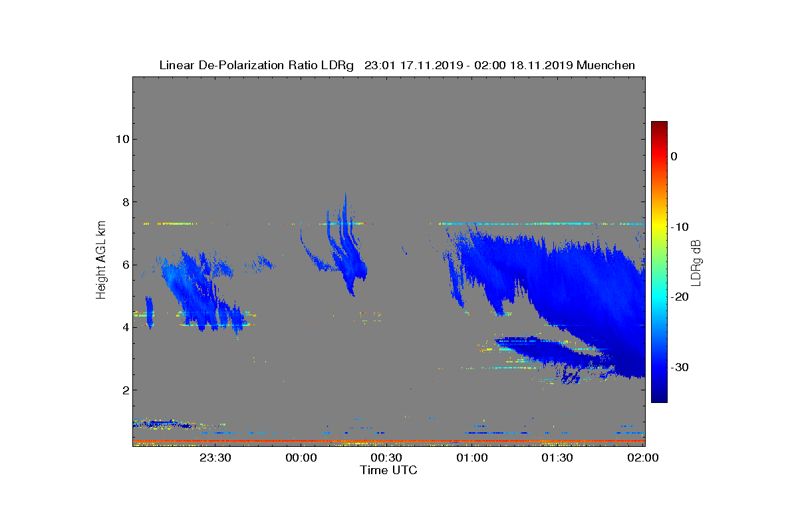Click the '01:30' time tick label
Image resolution: width=798 pixels, height=532 pixels.
click(x=557, y=458)
